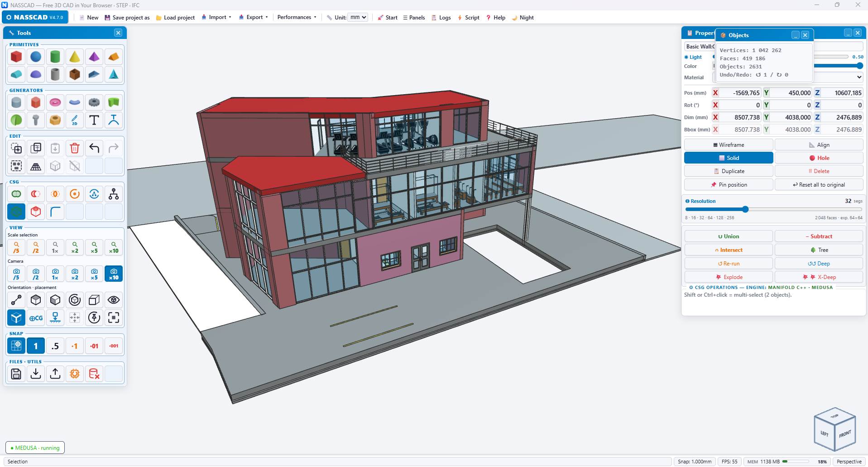
Task: Toggle the snap grid button
Action: [16, 346]
